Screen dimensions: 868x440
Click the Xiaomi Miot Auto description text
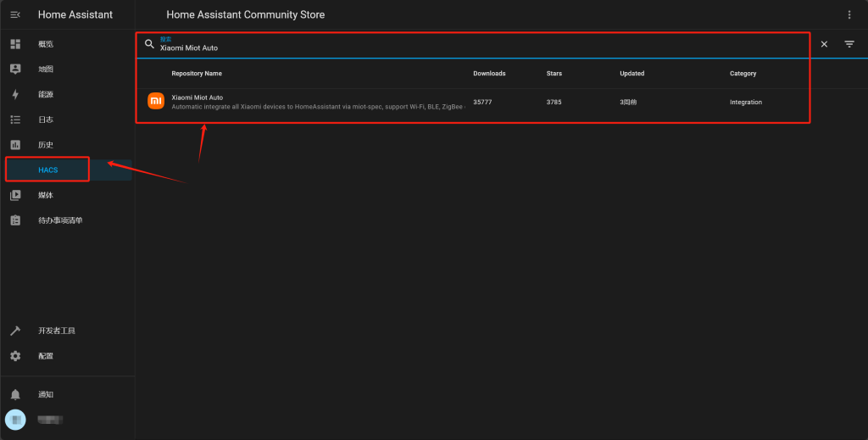318,107
